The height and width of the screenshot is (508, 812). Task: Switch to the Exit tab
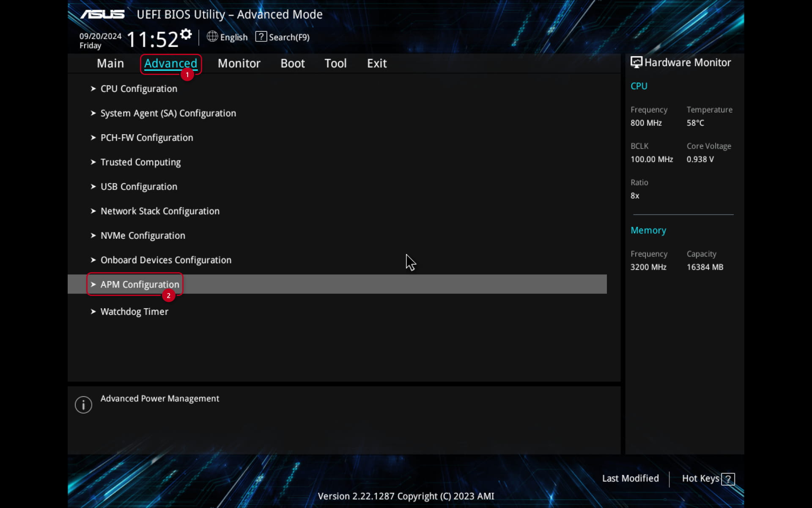pyautogui.click(x=377, y=63)
